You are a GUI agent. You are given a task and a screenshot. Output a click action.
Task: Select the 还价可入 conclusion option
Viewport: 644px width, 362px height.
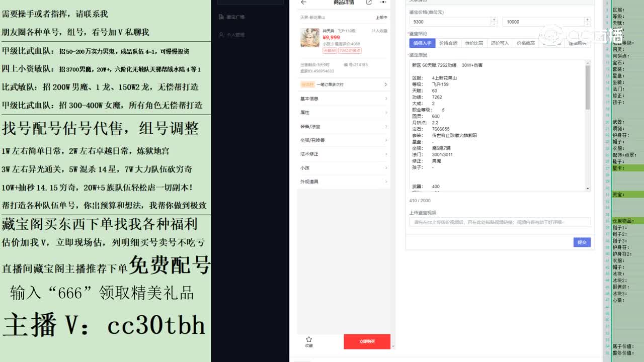500,43
